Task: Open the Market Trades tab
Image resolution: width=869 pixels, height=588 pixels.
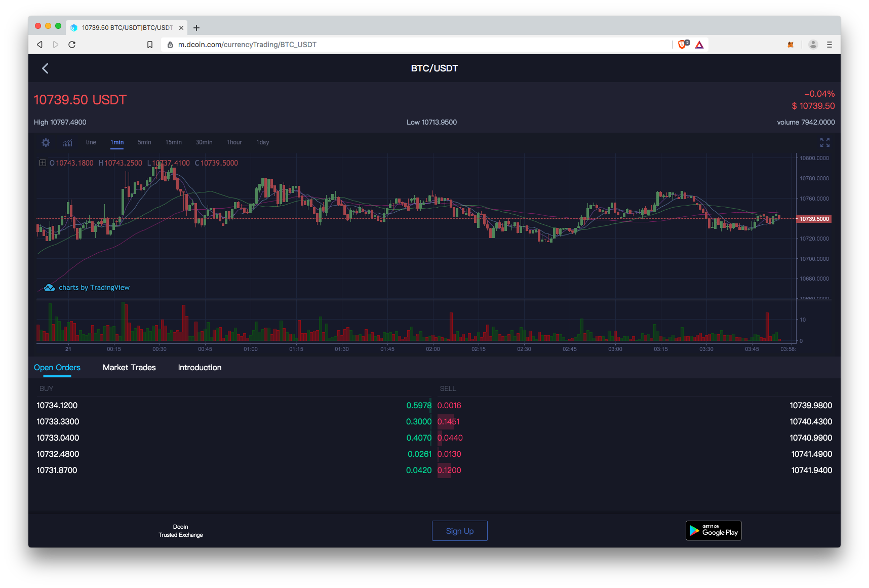Action: [x=129, y=368]
